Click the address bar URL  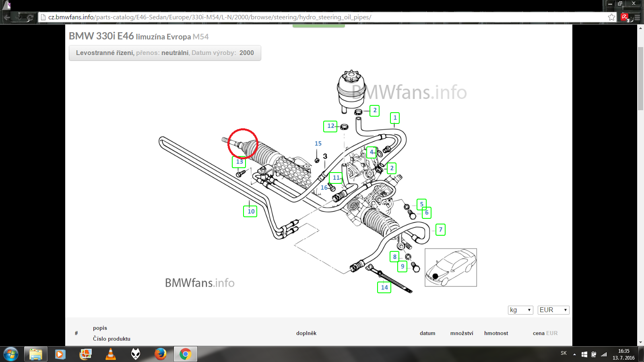(209, 17)
